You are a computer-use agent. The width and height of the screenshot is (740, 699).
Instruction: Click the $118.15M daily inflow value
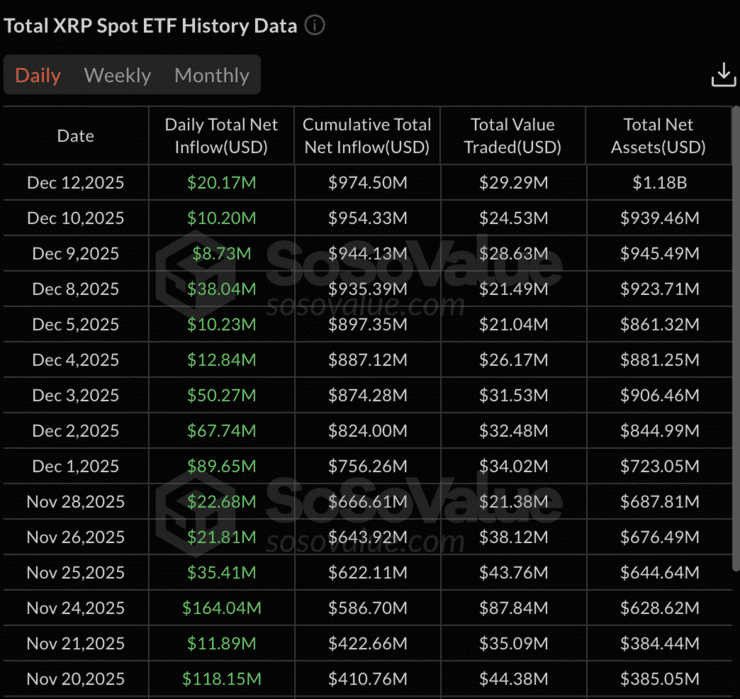pos(221,679)
